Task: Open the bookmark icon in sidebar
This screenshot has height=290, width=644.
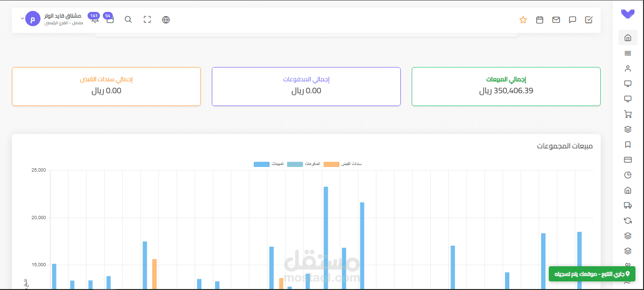Action: [x=627, y=145]
